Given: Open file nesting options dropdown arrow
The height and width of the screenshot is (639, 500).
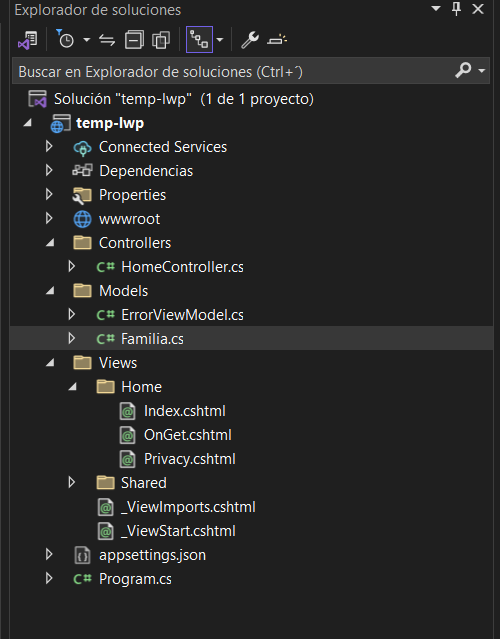Looking at the screenshot, I should click(x=220, y=40).
